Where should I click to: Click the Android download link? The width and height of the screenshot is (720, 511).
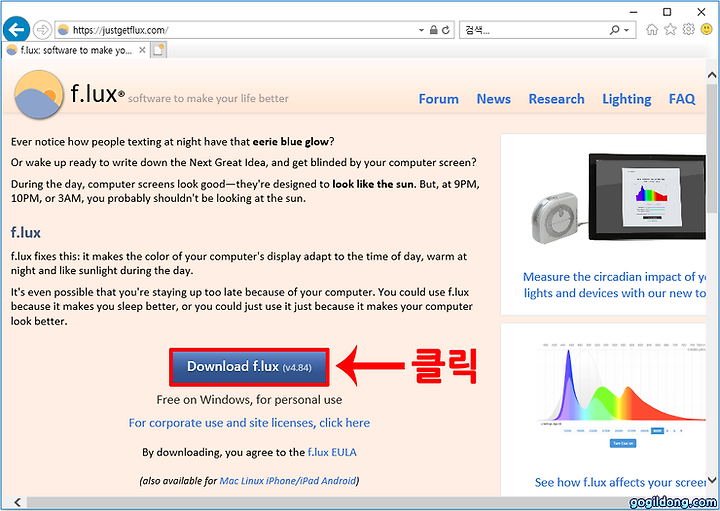(x=338, y=481)
